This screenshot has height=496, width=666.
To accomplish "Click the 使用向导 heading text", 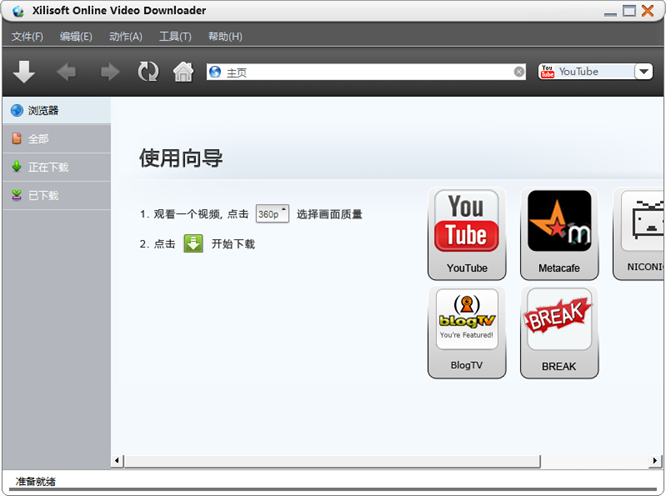I will click(181, 158).
